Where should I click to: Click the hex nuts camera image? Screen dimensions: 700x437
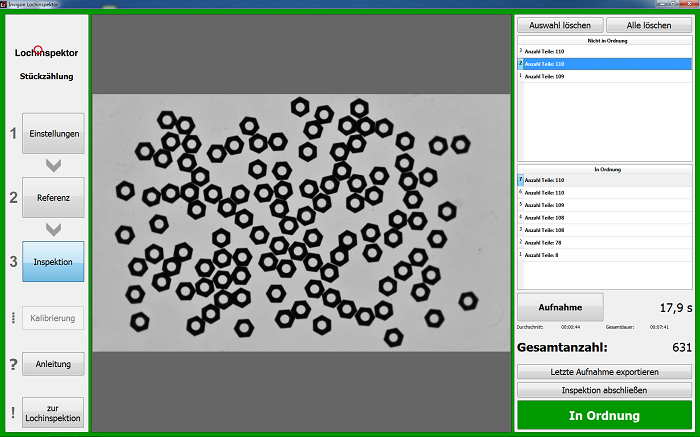(x=300, y=222)
